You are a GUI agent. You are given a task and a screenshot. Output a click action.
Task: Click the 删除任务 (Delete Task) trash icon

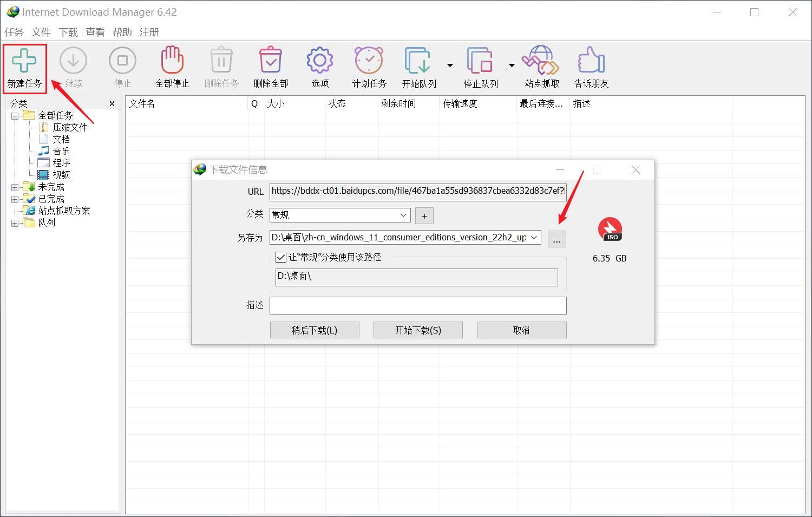pyautogui.click(x=221, y=60)
